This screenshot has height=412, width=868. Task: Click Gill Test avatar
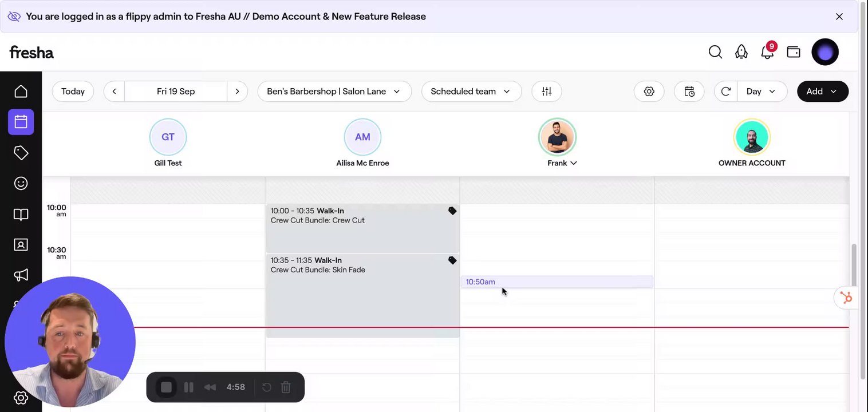coord(168,137)
